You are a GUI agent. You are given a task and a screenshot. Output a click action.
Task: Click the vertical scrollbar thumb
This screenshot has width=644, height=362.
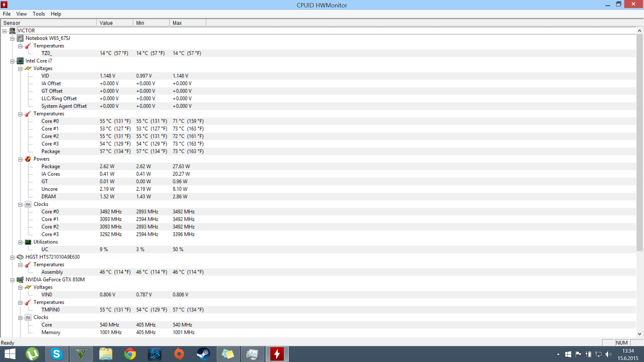(640, 143)
